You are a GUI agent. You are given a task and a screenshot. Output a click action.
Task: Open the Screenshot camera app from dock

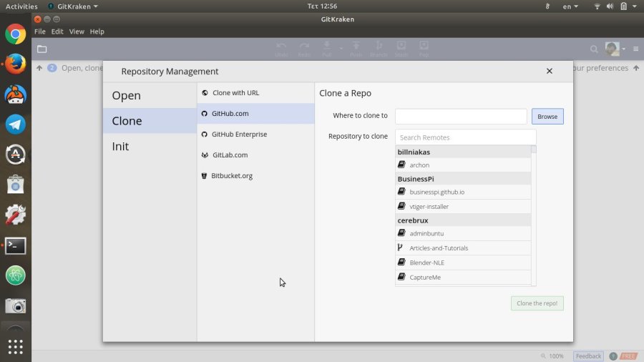(x=16, y=305)
